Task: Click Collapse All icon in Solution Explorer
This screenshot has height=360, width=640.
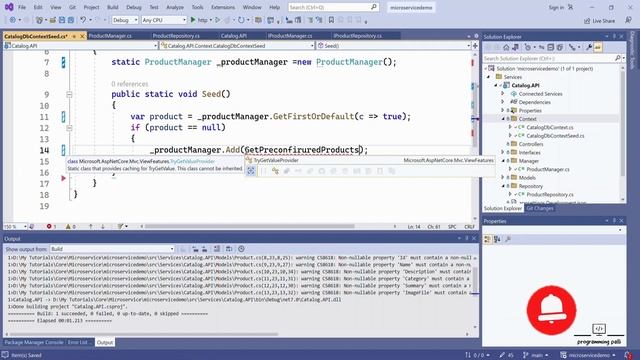Action: [551, 48]
